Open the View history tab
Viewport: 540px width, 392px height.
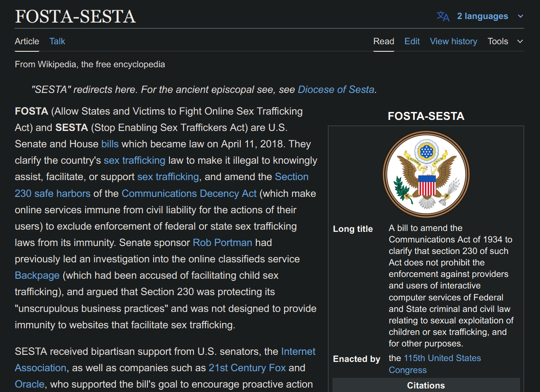pos(454,41)
